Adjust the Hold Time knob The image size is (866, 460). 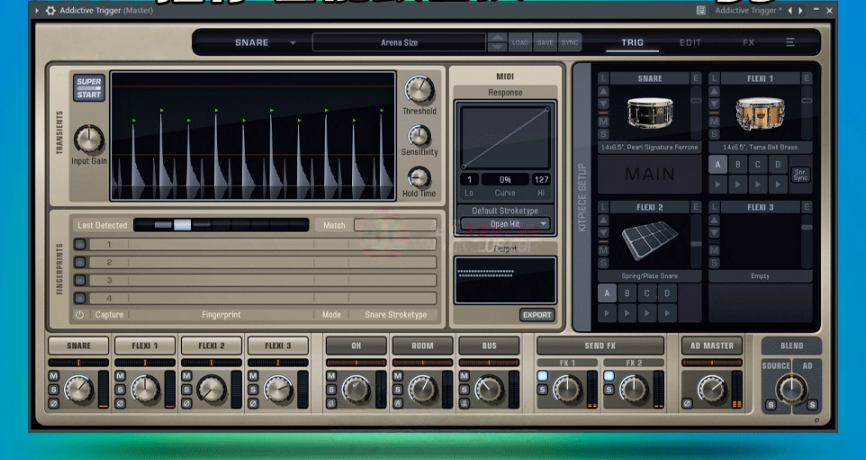419,177
